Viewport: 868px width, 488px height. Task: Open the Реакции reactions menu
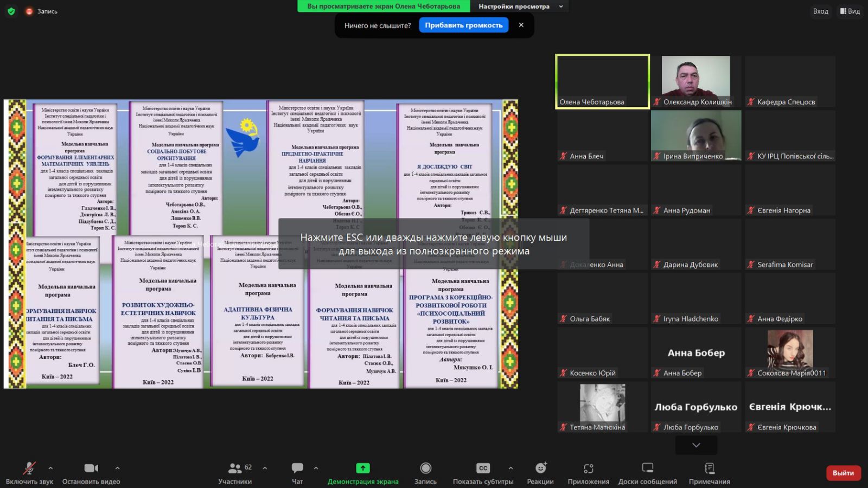(540, 468)
